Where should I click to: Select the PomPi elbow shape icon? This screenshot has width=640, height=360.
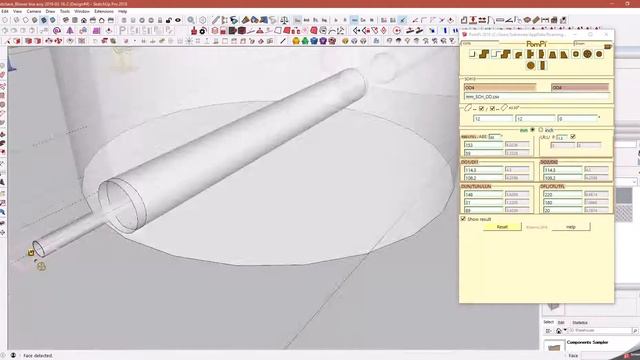point(518,54)
